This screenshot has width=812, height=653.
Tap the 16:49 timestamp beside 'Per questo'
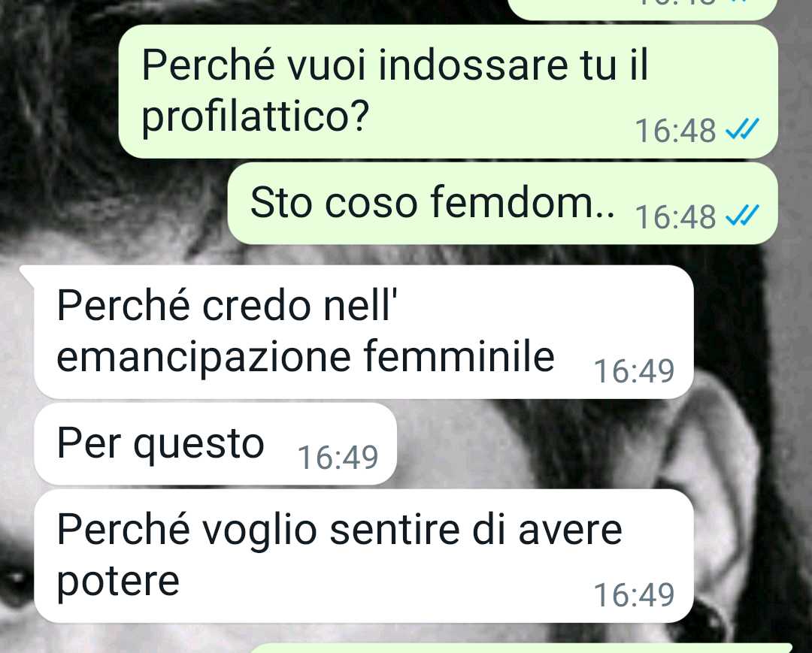338,457
